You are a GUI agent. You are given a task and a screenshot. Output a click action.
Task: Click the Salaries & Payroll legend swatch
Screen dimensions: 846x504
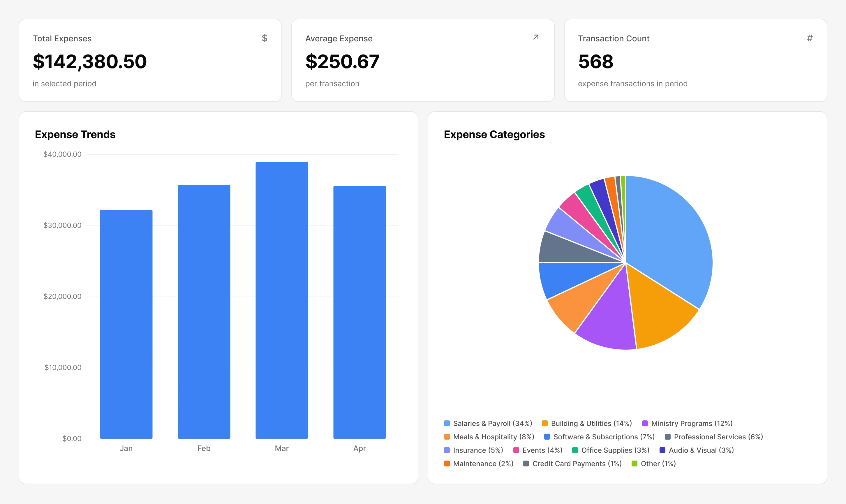(447, 423)
